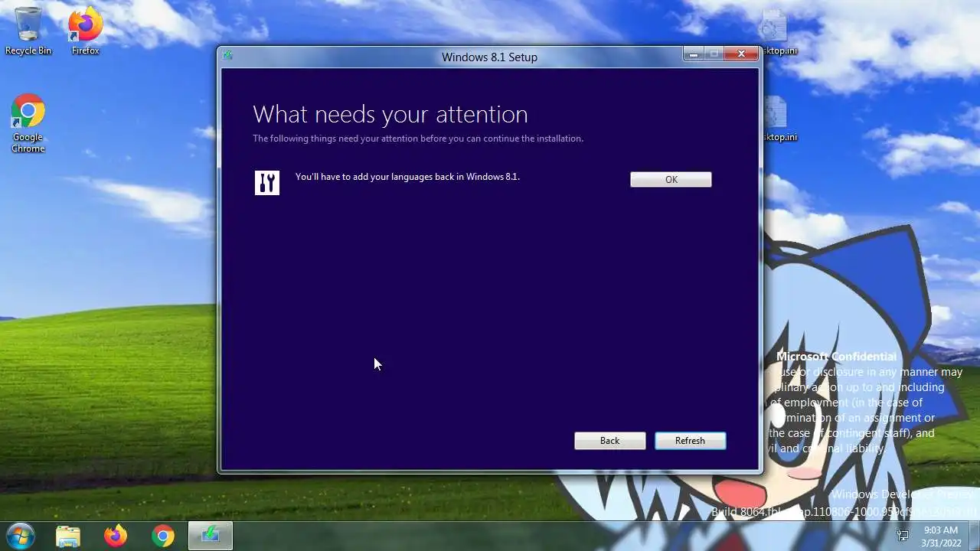Launch Chrome from the taskbar
Viewport: 980px width, 551px height.
162,536
